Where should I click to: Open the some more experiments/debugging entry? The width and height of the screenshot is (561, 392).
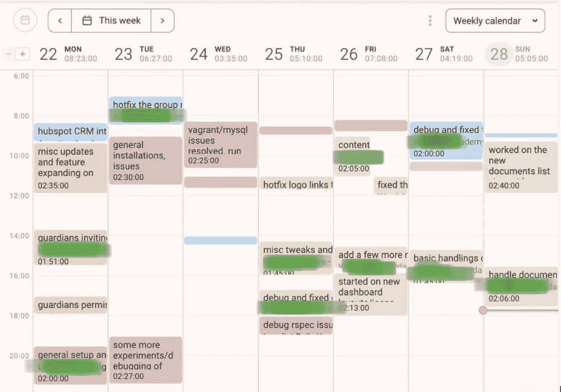[x=145, y=360]
